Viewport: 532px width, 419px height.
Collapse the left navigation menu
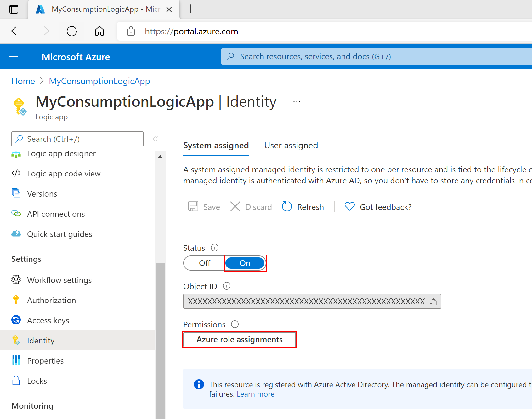[x=156, y=139]
